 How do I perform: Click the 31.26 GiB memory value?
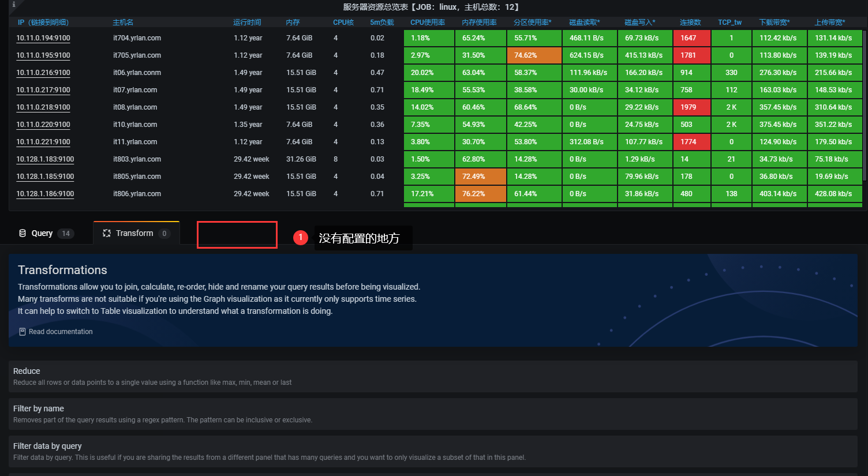coord(301,159)
